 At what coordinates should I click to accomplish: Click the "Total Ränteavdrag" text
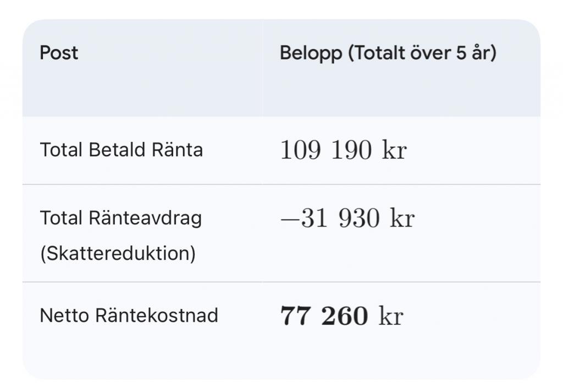121,218
